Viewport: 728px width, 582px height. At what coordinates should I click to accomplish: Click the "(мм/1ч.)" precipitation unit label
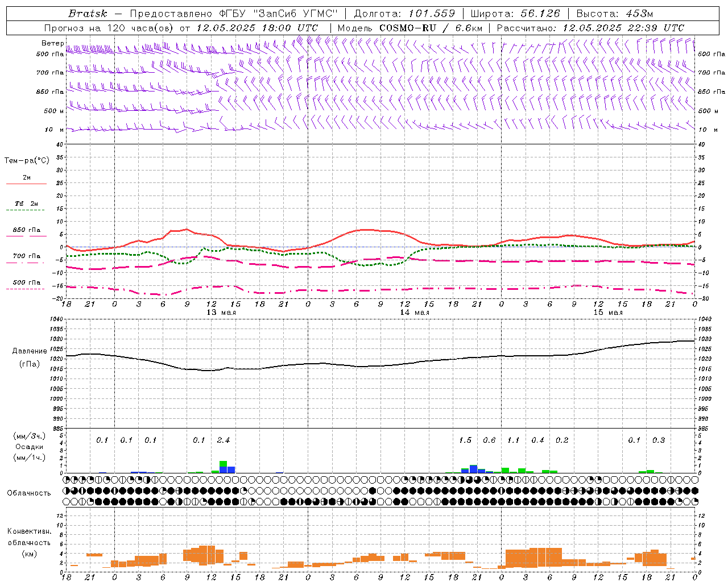[x=29, y=457]
